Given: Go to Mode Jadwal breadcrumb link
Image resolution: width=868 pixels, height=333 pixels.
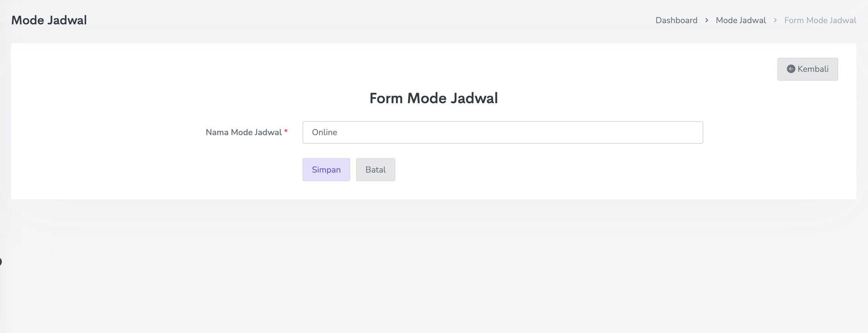Looking at the screenshot, I should [741, 20].
